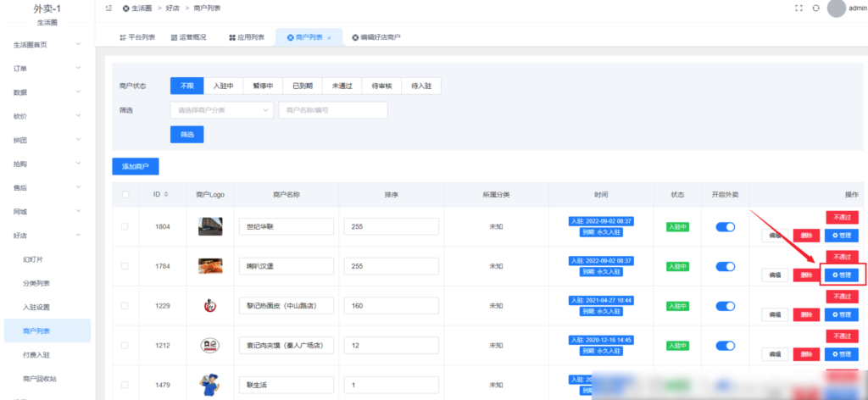Click the 排序 field showing 160
The height and width of the screenshot is (400, 868).
pos(392,305)
